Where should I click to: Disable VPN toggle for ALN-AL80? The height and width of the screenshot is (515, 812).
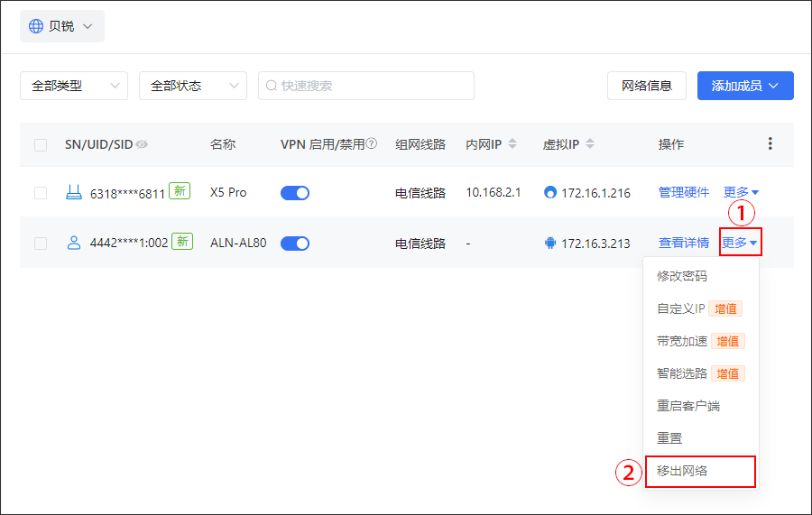click(x=295, y=244)
